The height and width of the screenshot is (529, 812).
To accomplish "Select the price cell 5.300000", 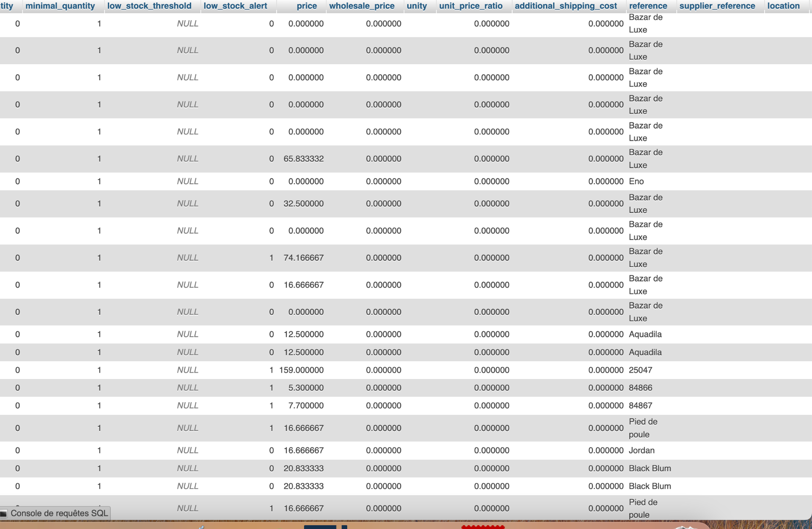I will [306, 388].
